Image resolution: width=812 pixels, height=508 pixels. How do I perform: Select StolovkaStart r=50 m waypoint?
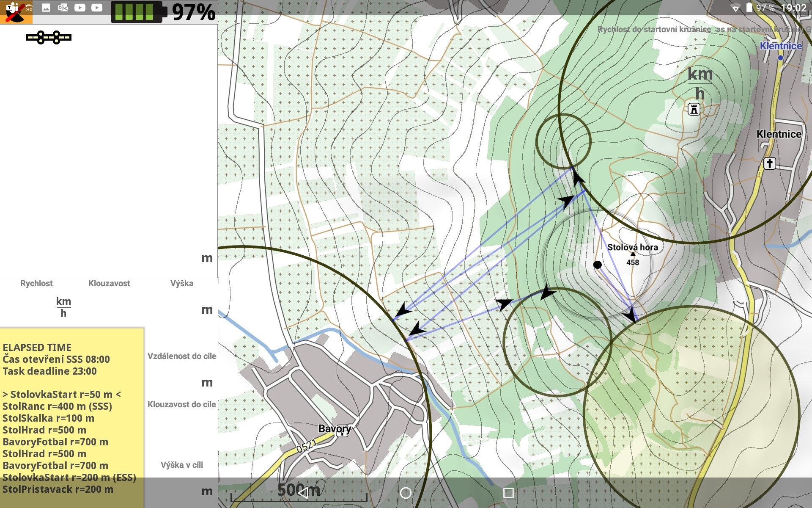pyautogui.click(x=62, y=395)
